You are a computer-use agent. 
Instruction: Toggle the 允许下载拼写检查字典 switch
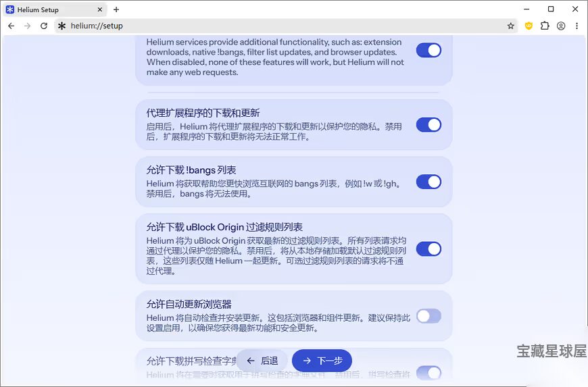pyautogui.click(x=428, y=373)
